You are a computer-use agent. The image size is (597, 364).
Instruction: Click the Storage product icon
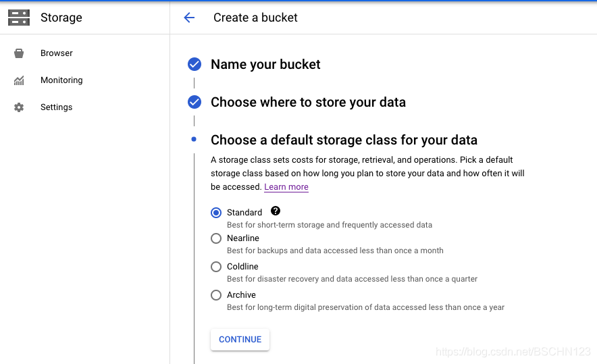click(x=19, y=18)
